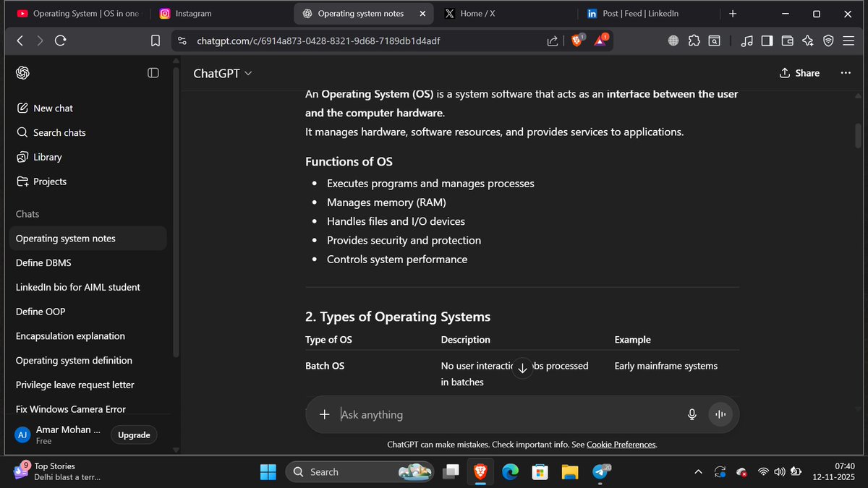The image size is (868, 488).
Task: Open the Projects section
Action: click(50, 181)
